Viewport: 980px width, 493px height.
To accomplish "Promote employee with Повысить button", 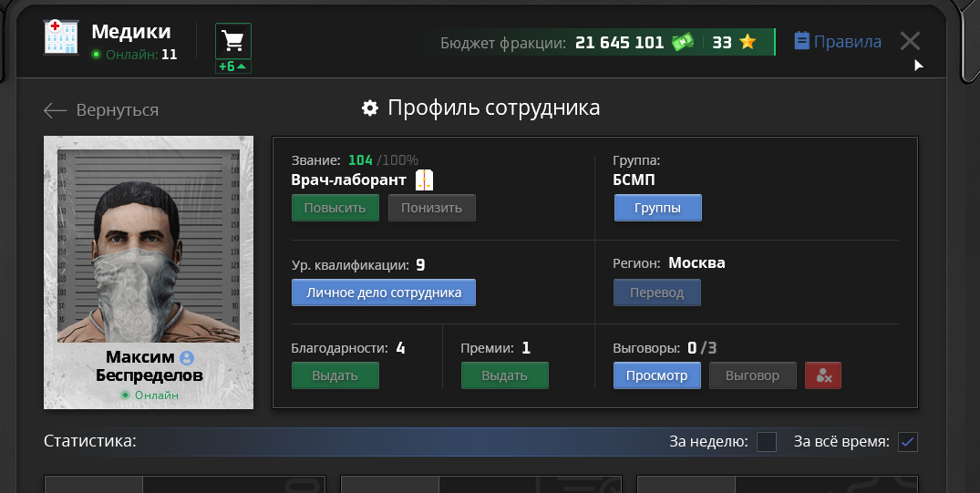I will 335,208.
